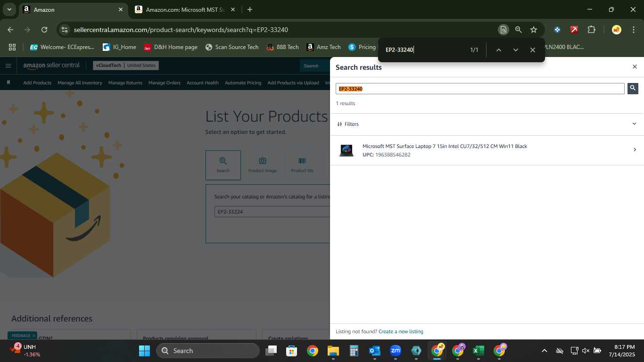Open Welcome- ECExpress bookmark
Image resolution: width=644 pixels, height=362 pixels.
62,47
